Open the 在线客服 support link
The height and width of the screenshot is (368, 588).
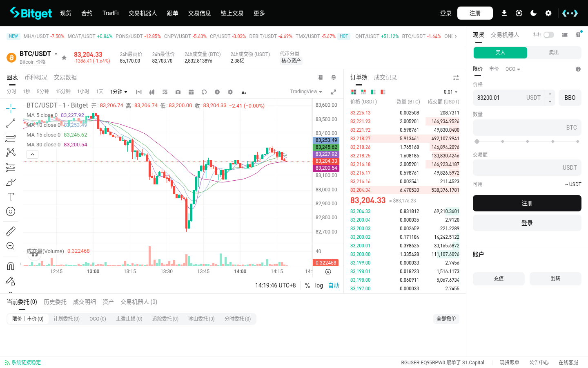568,363
